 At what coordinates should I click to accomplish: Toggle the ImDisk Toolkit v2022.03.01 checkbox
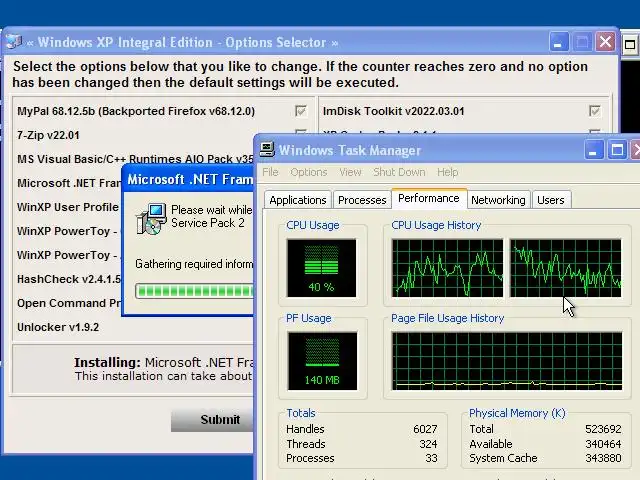click(595, 111)
